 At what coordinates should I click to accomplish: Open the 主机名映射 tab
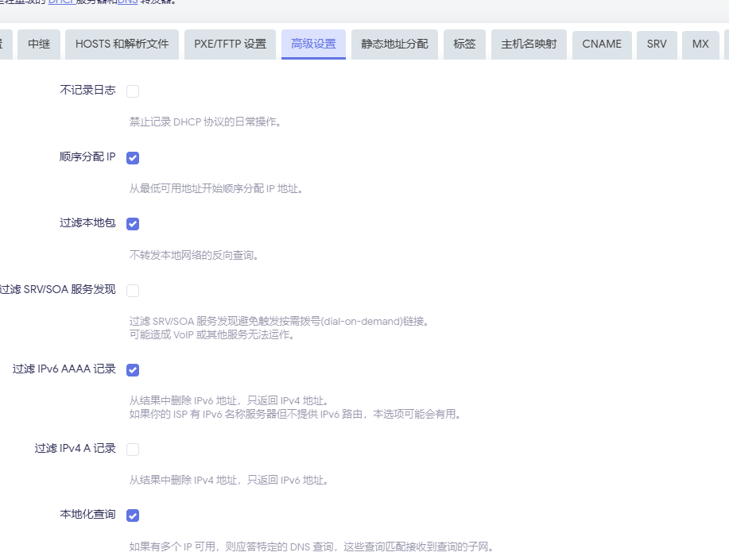529,44
